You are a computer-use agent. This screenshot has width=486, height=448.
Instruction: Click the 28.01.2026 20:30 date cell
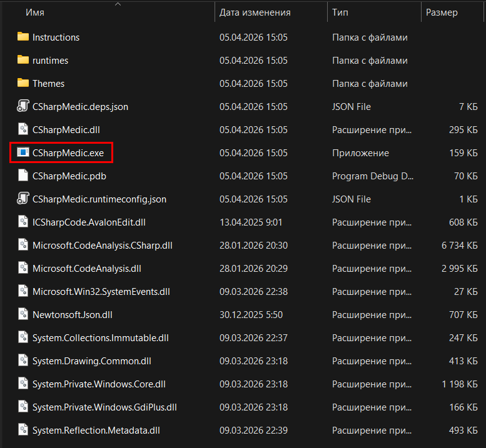(x=253, y=245)
